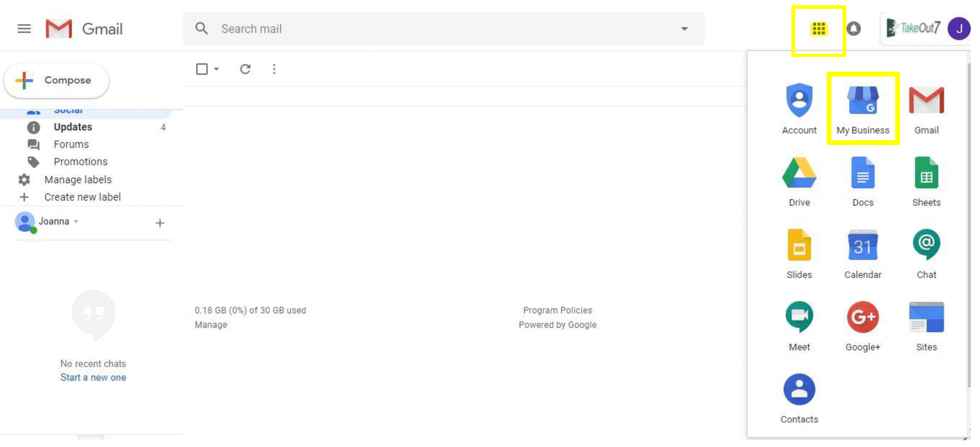Open the Updates category

pyautogui.click(x=73, y=127)
